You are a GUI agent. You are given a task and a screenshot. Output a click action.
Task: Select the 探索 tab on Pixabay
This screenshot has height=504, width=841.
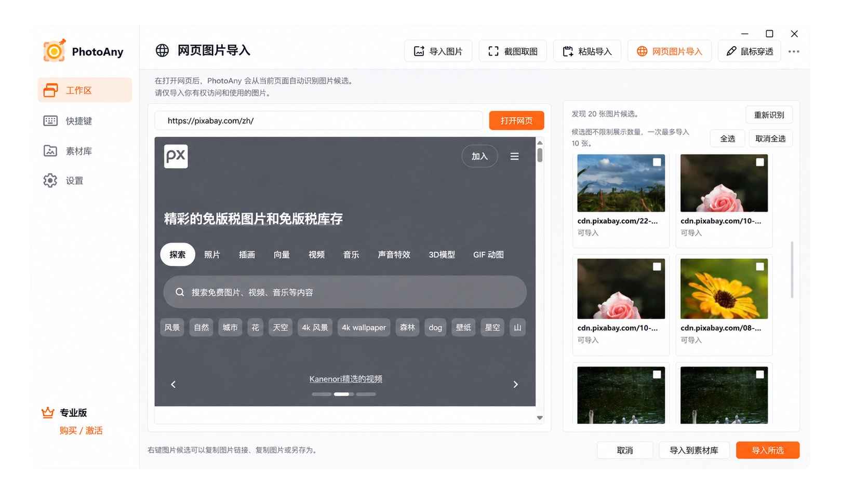coord(177,254)
